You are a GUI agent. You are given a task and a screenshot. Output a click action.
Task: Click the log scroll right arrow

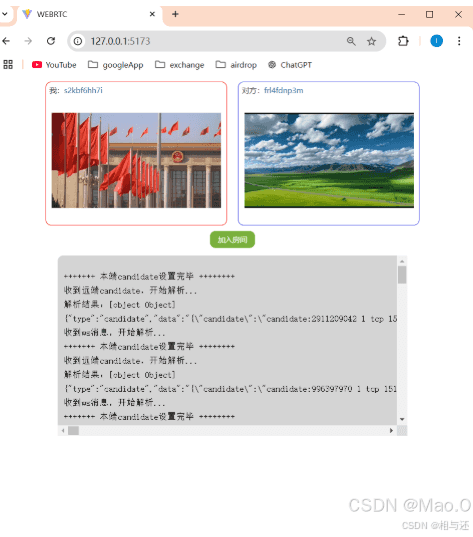point(391,430)
